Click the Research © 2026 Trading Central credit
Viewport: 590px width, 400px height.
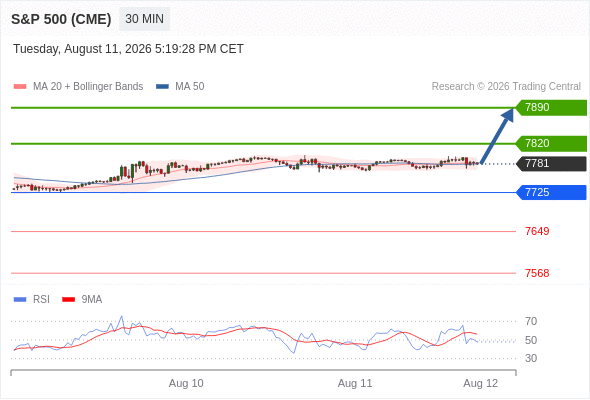(506, 87)
